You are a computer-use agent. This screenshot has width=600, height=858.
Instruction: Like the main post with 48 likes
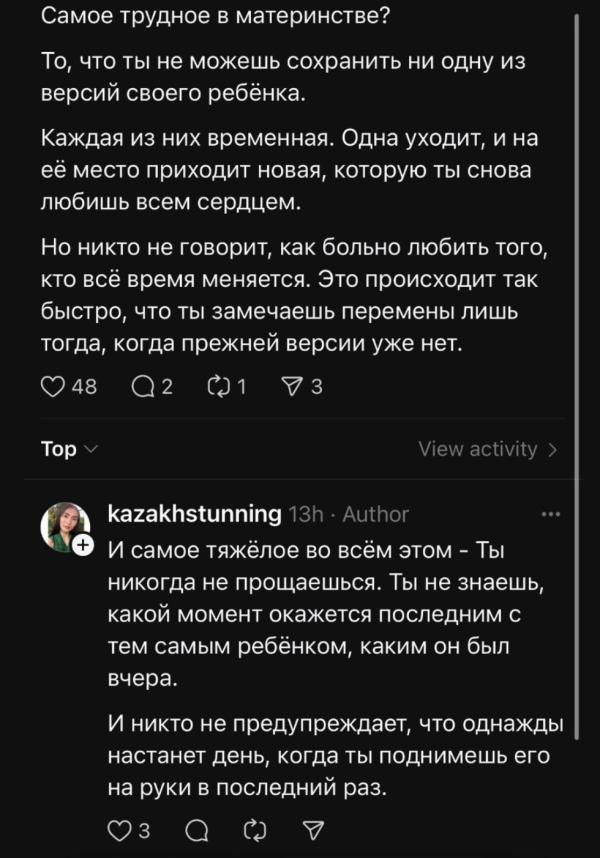(54, 387)
